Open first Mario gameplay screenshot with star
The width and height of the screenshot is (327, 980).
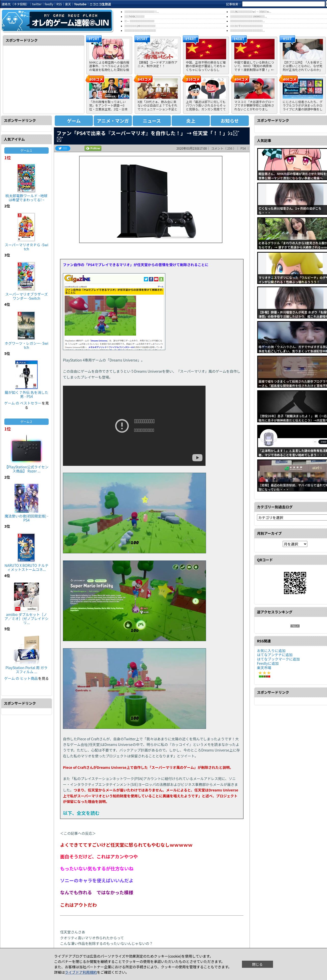point(134,513)
